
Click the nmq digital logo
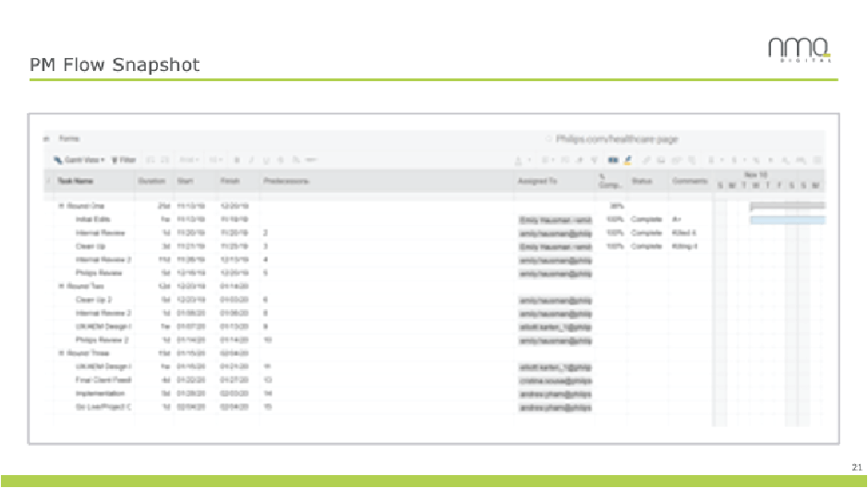coord(800,50)
